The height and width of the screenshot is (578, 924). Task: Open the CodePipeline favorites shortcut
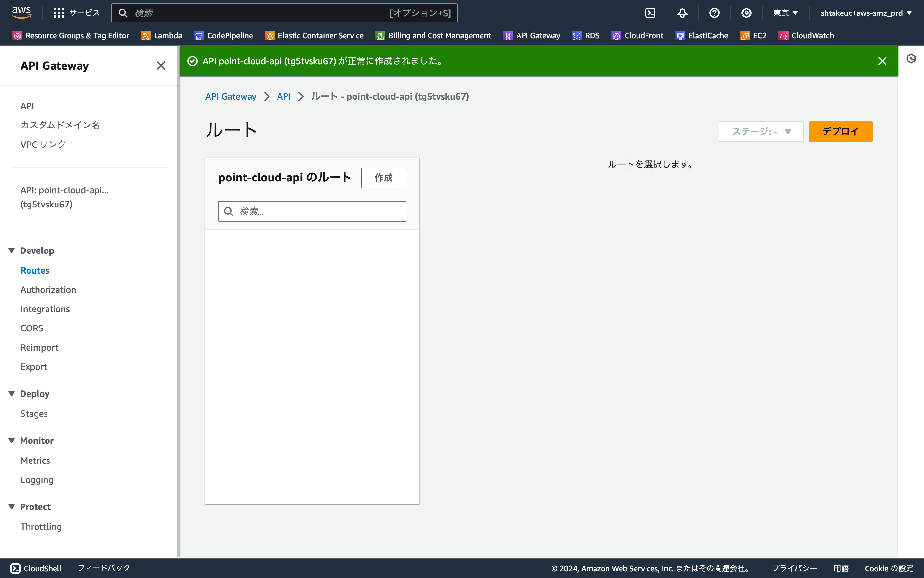pos(224,36)
